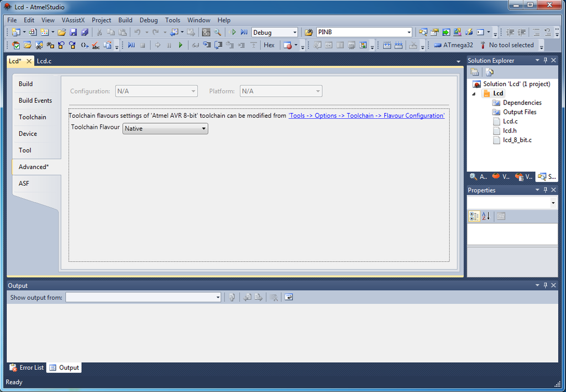Open the Debug menu

click(148, 20)
